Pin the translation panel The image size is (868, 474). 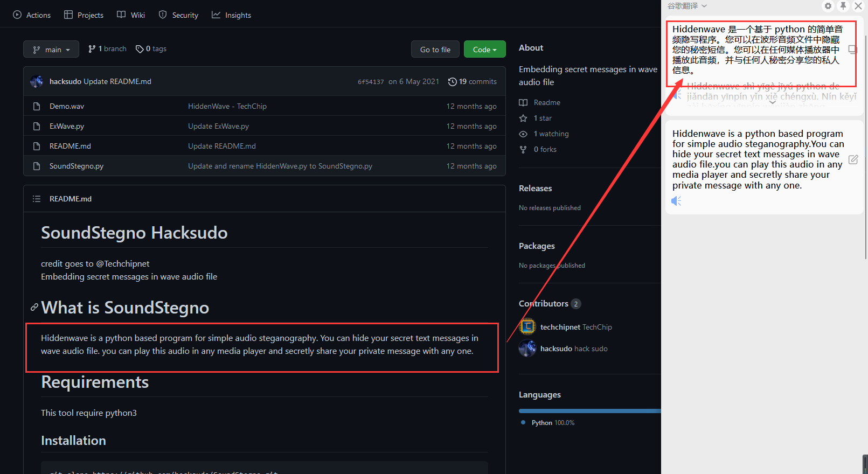pos(843,6)
